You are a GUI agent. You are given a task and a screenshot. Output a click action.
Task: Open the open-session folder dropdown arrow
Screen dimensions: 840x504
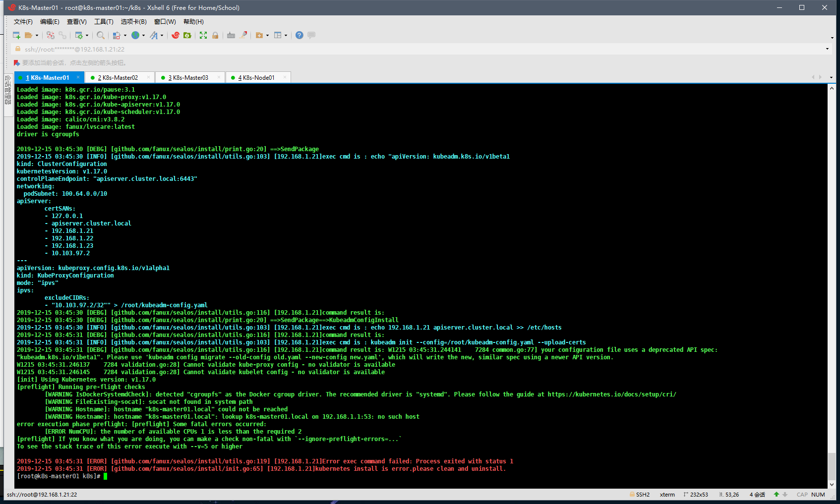point(36,35)
